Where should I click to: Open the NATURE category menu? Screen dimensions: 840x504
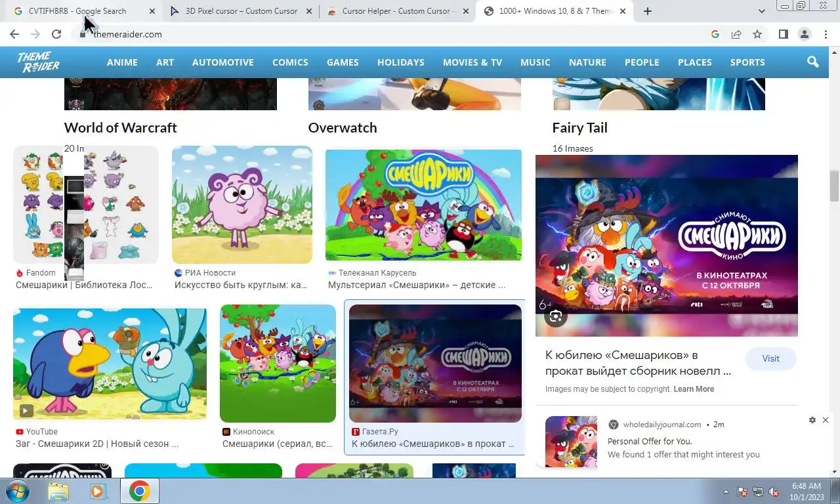587,62
